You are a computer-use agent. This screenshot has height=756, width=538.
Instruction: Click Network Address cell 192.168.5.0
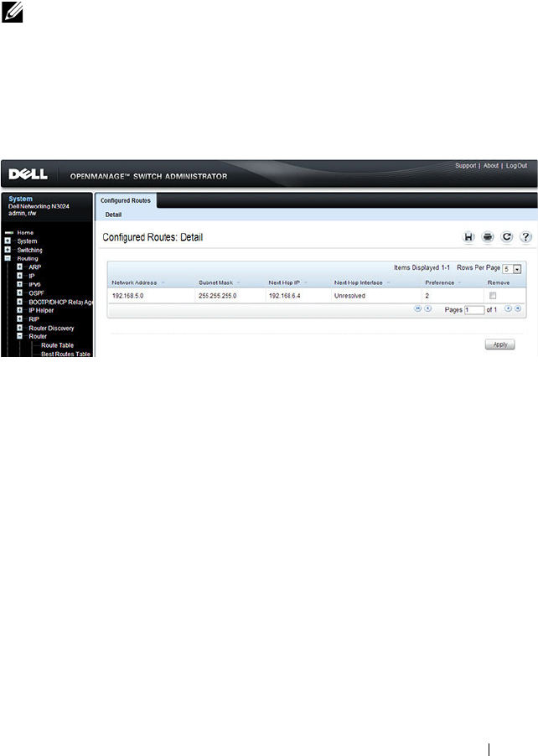pos(127,296)
